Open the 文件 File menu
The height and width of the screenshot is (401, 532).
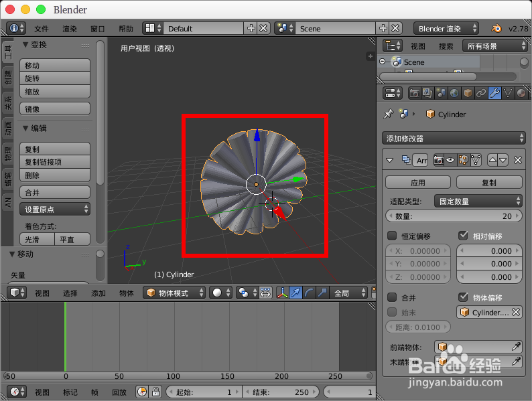click(x=42, y=29)
